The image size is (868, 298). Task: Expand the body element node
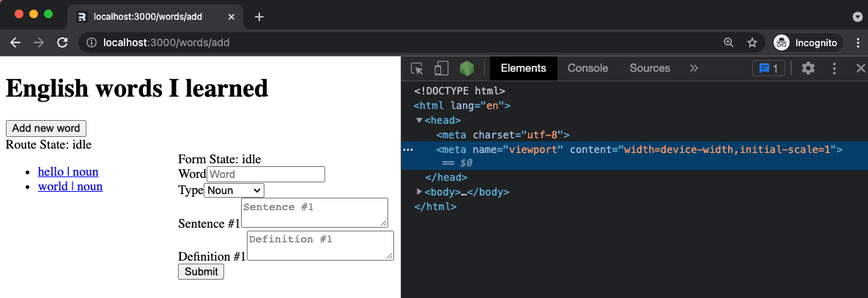point(419,192)
